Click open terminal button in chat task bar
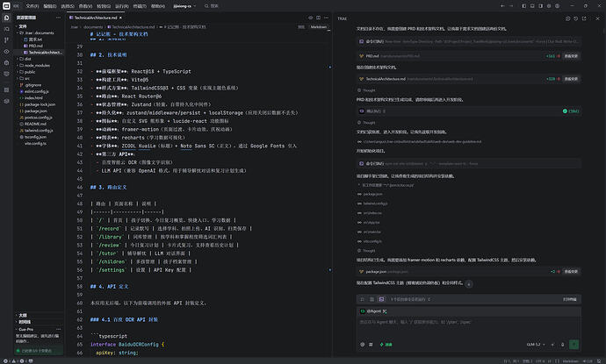Viewport: 606px width, 364px height. tap(570, 299)
